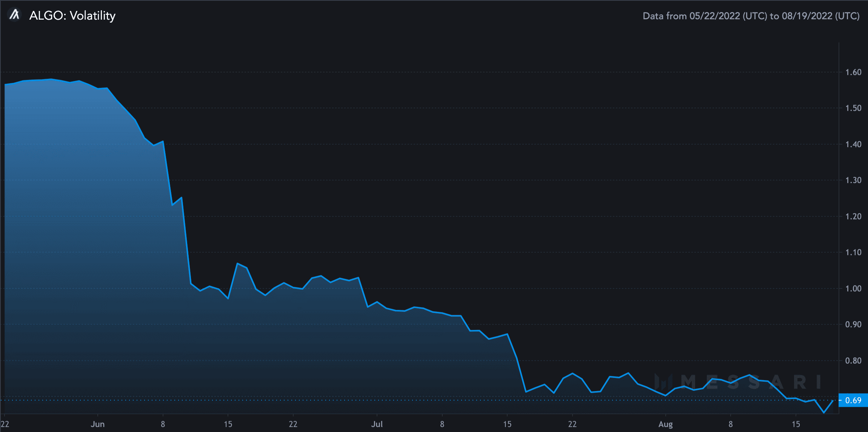The height and width of the screenshot is (432, 868).
Task: Click the mid-June peak near 1.07
Action: (237, 263)
